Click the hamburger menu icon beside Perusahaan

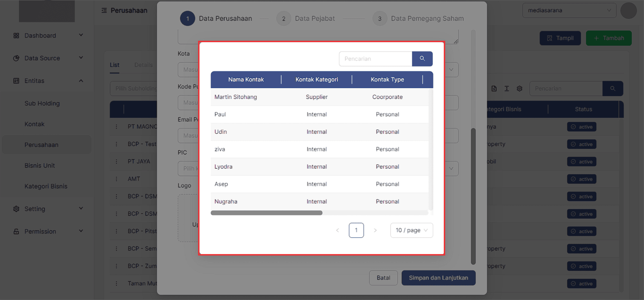pyautogui.click(x=104, y=11)
